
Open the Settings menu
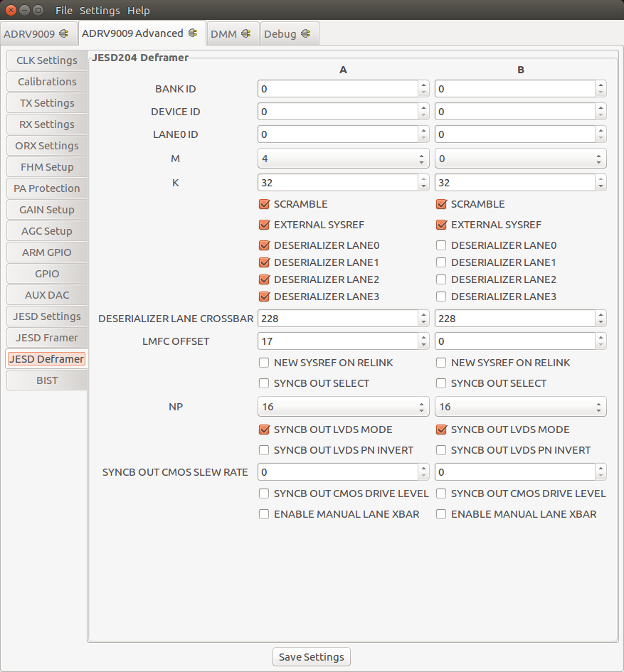coord(100,10)
